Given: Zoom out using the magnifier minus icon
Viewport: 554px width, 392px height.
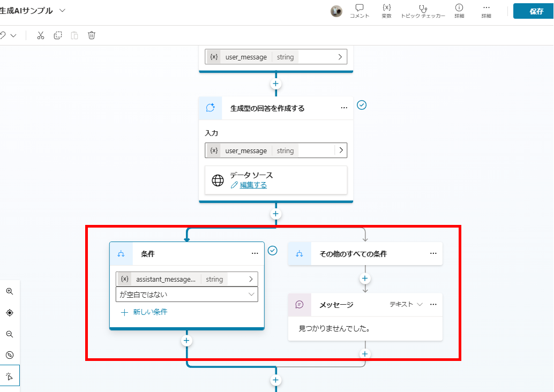Looking at the screenshot, I should (x=10, y=334).
